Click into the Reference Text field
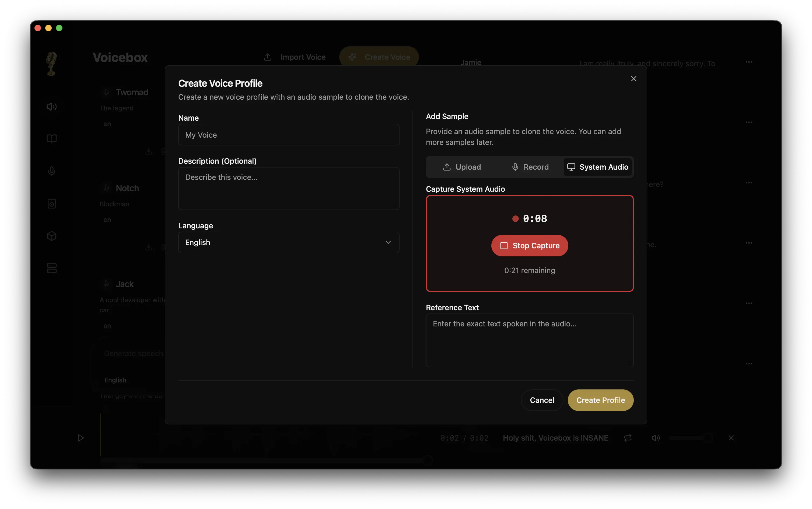Image resolution: width=812 pixels, height=509 pixels. (529, 340)
